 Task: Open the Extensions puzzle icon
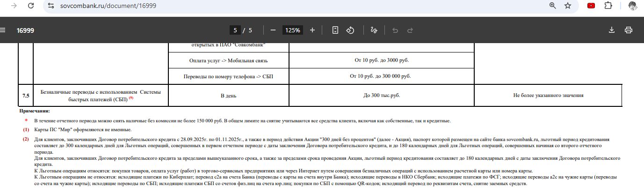pos(608,6)
